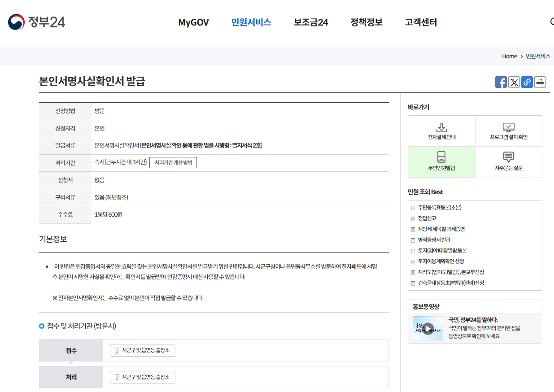Open 보조금24 from the navigation
554x392 pixels.
pyautogui.click(x=310, y=22)
